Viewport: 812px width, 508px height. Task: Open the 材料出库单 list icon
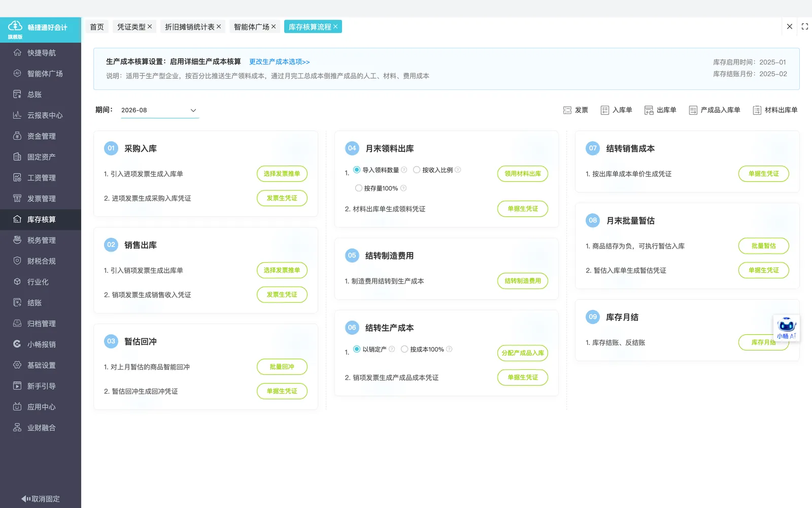(x=757, y=110)
